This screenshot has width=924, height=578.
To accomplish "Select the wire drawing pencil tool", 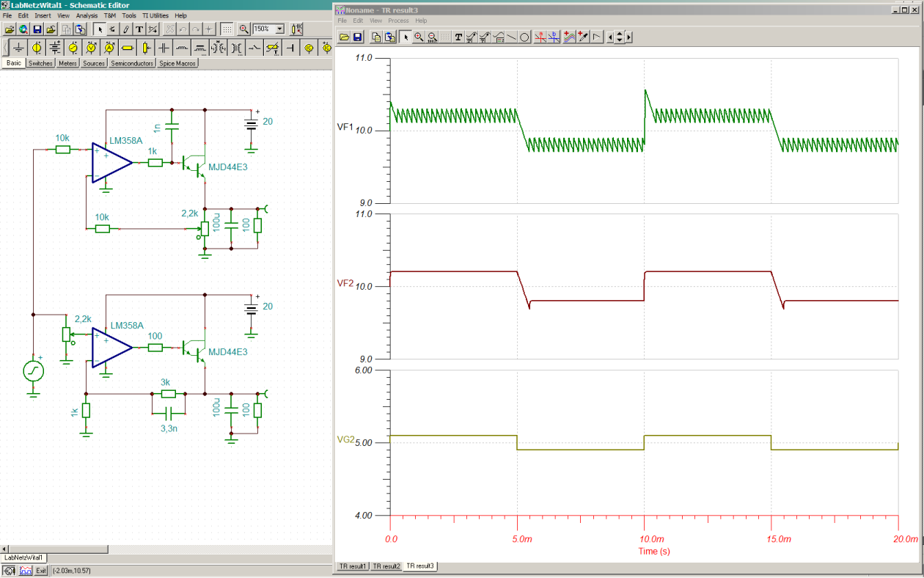I will (125, 29).
